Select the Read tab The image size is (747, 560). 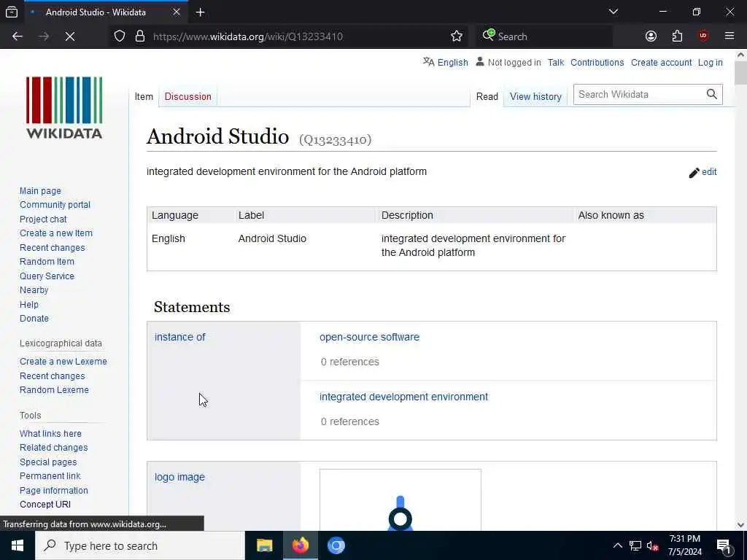coord(487,97)
